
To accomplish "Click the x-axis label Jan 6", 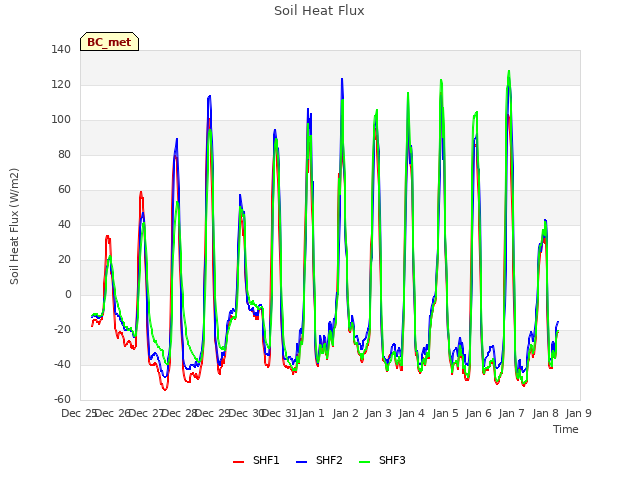I will coord(478,413).
